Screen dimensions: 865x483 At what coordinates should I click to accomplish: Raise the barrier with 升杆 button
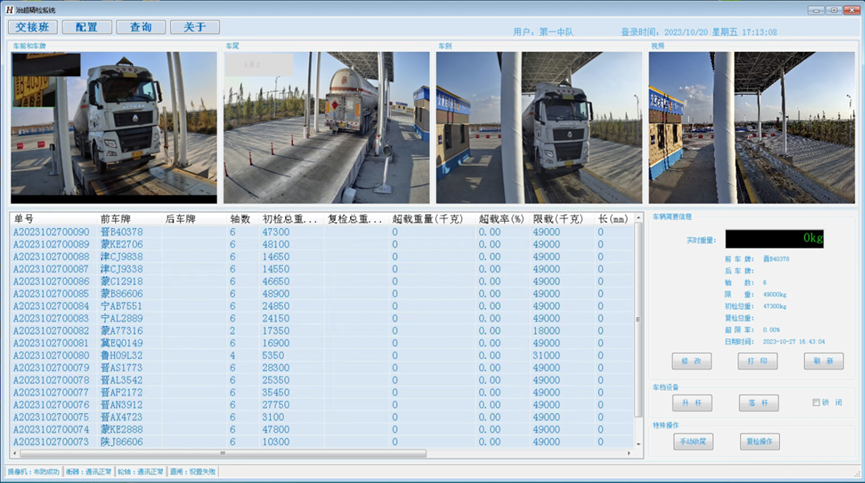(x=691, y=403)
